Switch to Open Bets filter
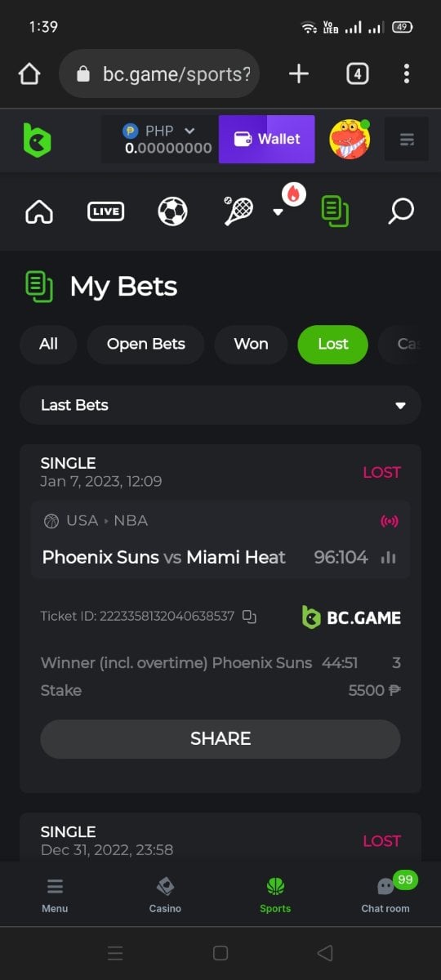Image resolution: width=441 pixels, height=980 pixels. tap(145, 344)
